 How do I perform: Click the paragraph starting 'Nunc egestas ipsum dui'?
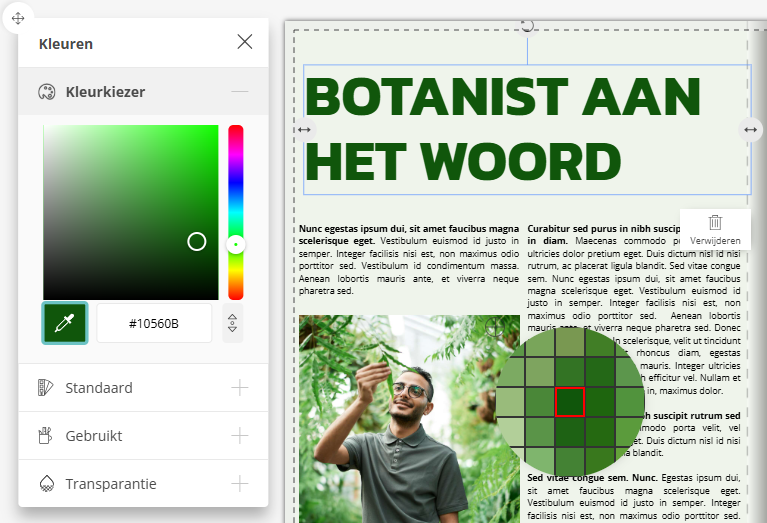(x=409, y=259)
